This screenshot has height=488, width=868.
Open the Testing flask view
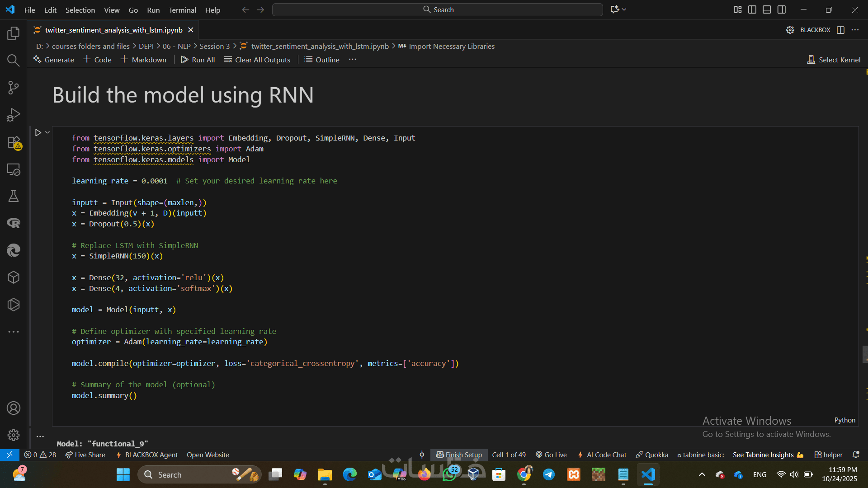pos(14,196)
